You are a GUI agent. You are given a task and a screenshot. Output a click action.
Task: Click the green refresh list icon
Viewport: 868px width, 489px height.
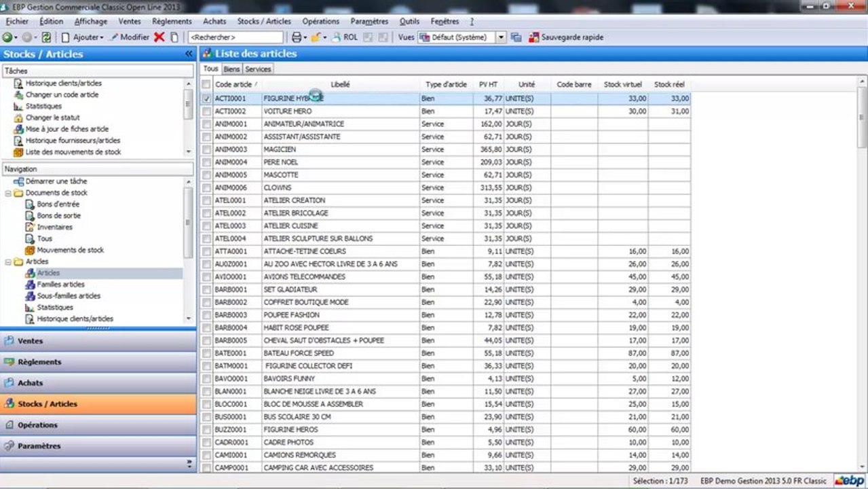click(x=46, y=37)
